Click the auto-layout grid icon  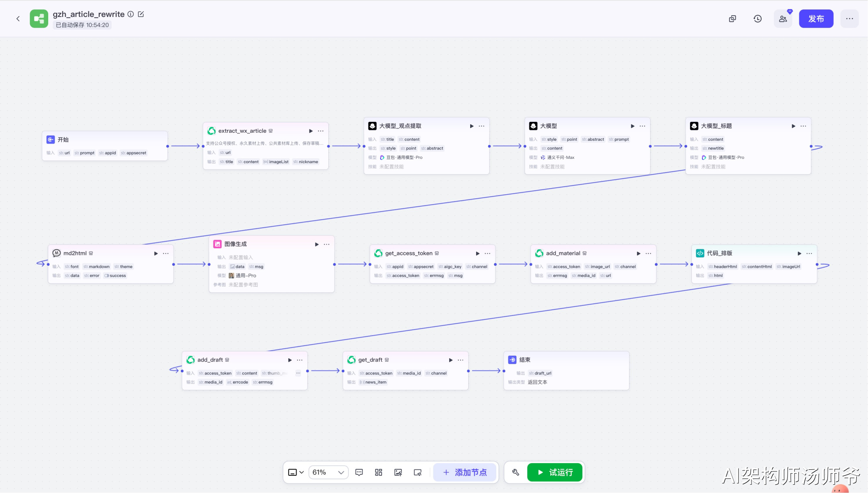(x=379, y=472)
